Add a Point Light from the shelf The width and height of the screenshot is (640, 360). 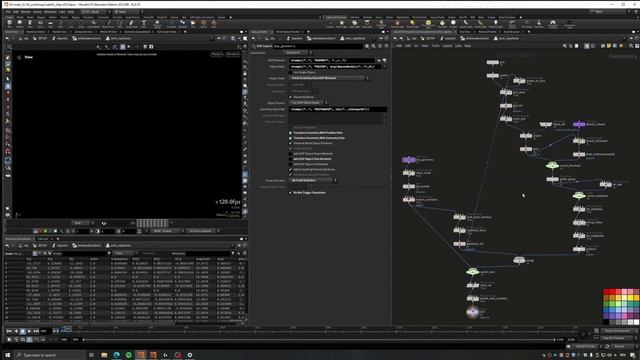coord(342,24)
